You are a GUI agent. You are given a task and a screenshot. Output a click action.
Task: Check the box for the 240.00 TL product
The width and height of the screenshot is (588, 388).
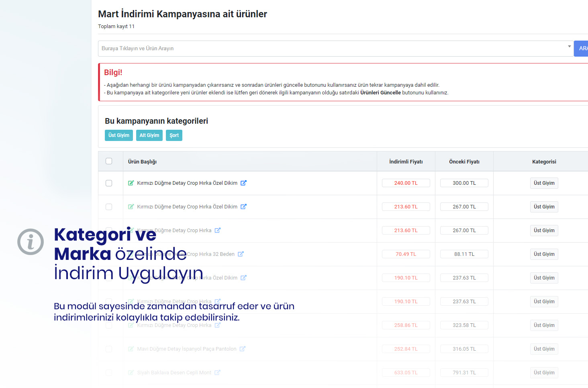109,183
